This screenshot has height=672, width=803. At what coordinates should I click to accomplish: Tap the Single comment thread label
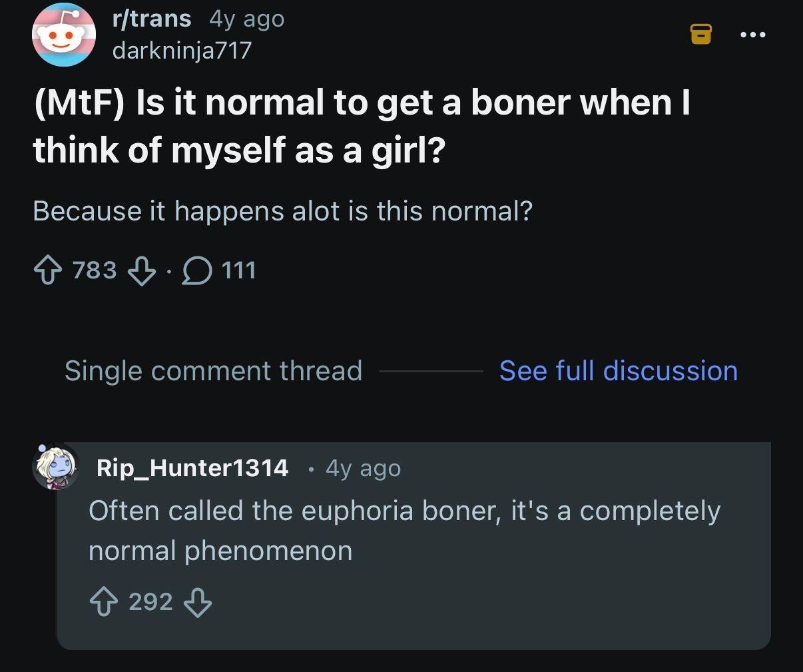[213, 371]
